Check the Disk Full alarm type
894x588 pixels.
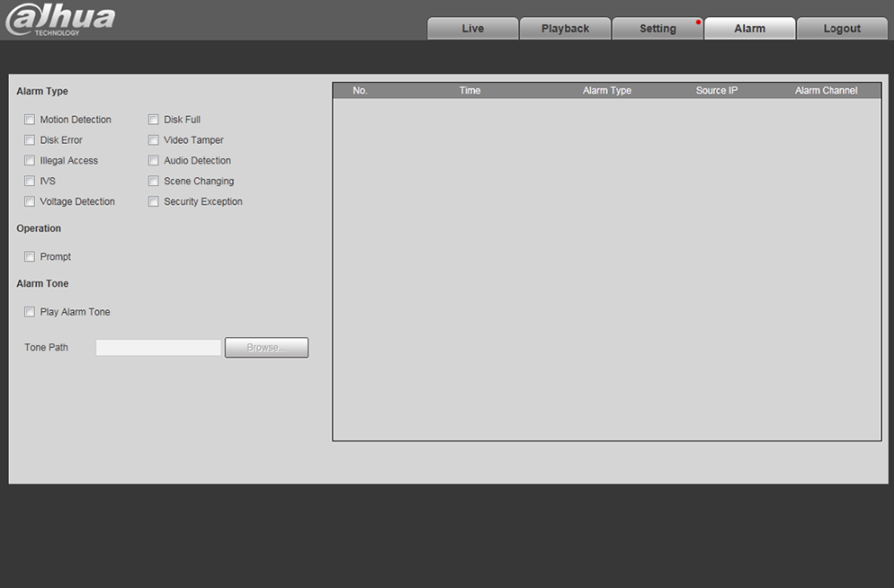click(154, 120)
